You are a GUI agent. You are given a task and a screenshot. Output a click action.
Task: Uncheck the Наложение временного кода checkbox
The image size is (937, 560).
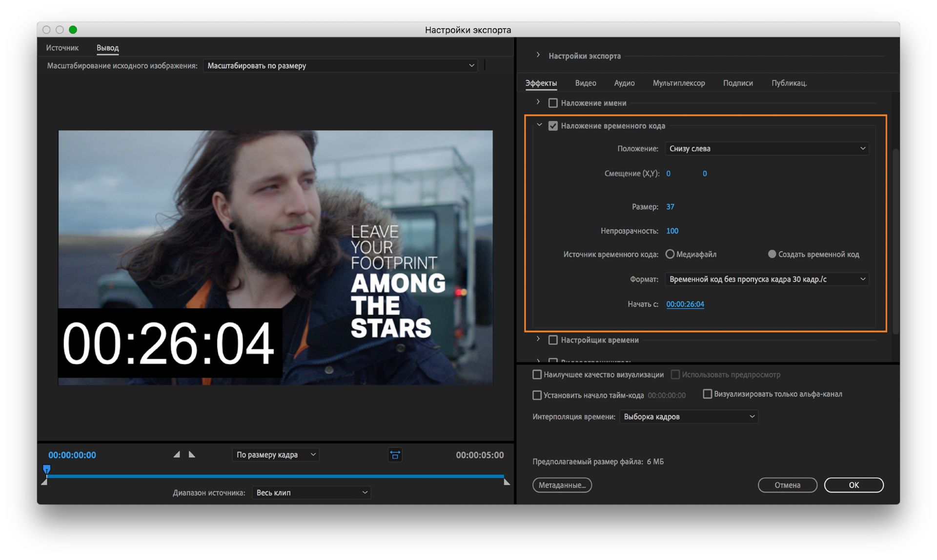coord(553,126)
